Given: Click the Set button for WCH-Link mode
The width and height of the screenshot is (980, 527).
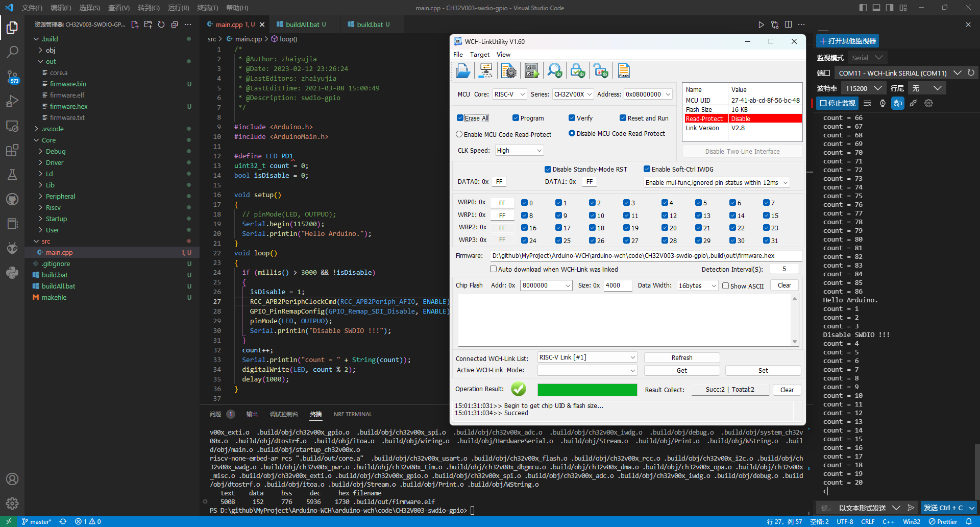Looking at the screenshot, I should (x=763, y=371).
